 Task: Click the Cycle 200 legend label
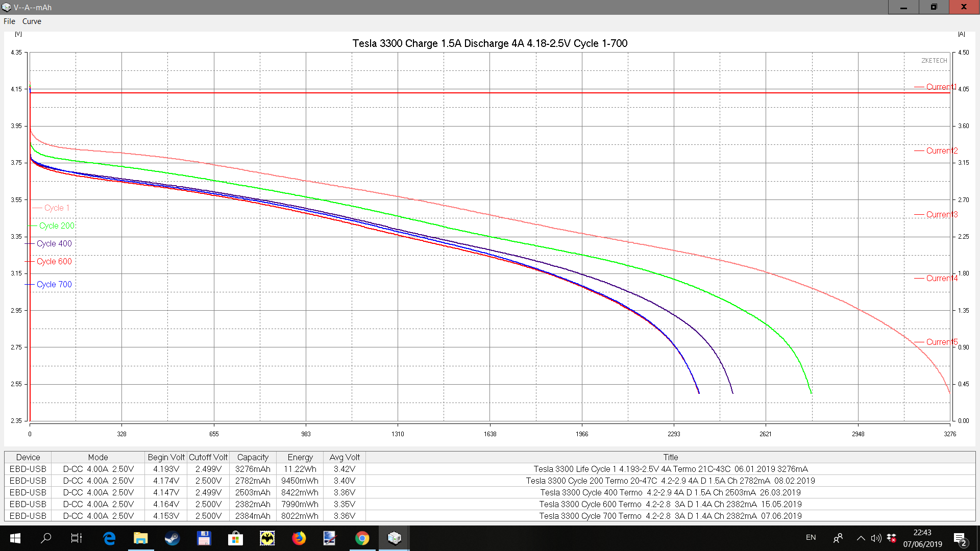click(x=57, y=226)
